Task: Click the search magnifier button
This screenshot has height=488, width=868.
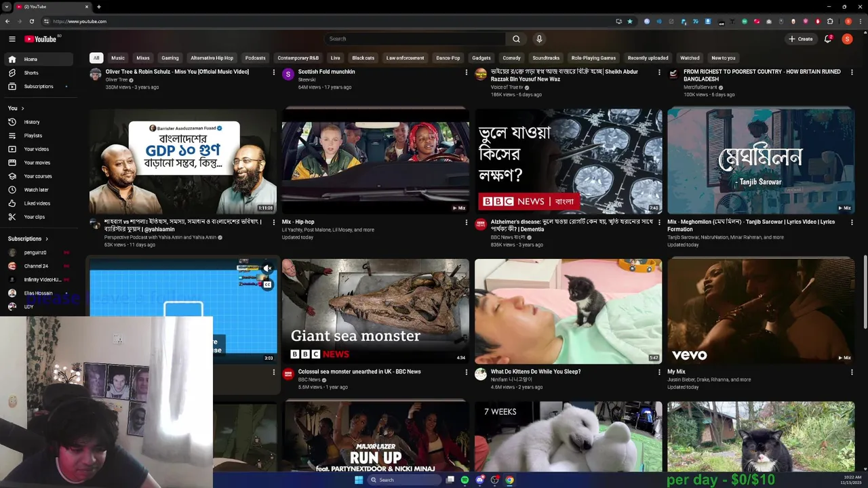Action: (x=516, y=39)
